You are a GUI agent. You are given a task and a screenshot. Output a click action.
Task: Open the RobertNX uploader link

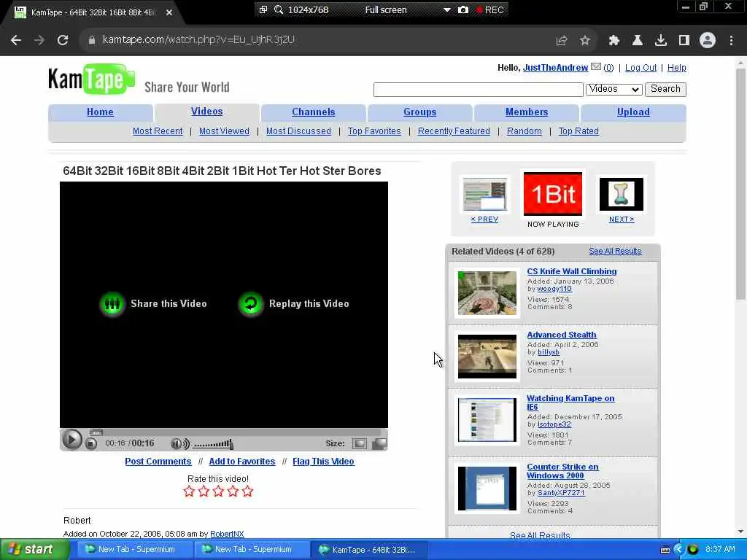[227, 534]
